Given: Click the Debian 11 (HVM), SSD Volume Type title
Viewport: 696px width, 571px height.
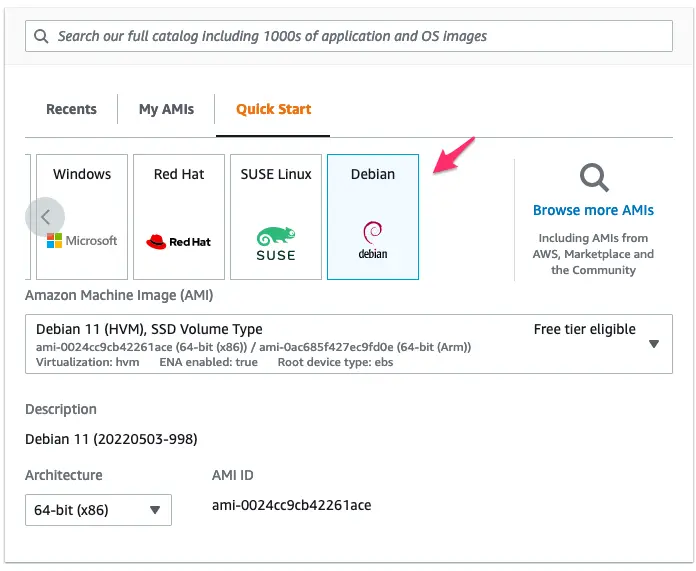Looking at the screenshot, I should click(149, 329).
